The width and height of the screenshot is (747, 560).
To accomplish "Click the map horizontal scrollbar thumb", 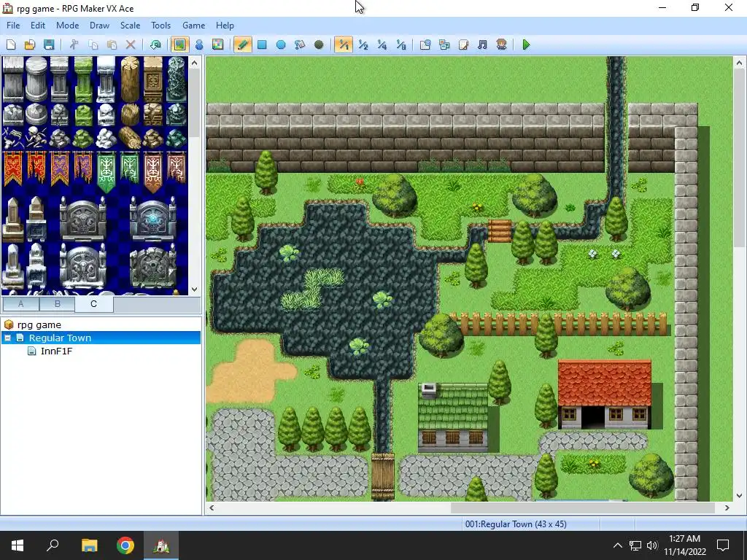I will pyautogui.click(x=583, y=507).
